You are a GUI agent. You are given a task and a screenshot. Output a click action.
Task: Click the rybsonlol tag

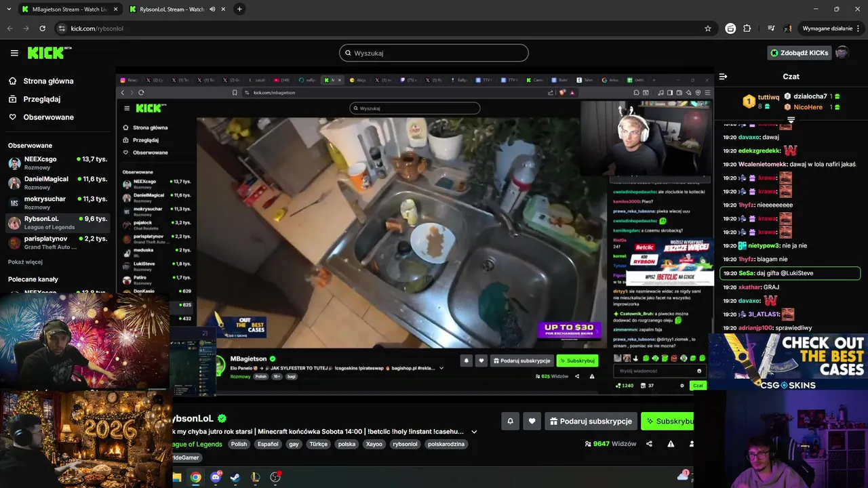coord(405,444)
